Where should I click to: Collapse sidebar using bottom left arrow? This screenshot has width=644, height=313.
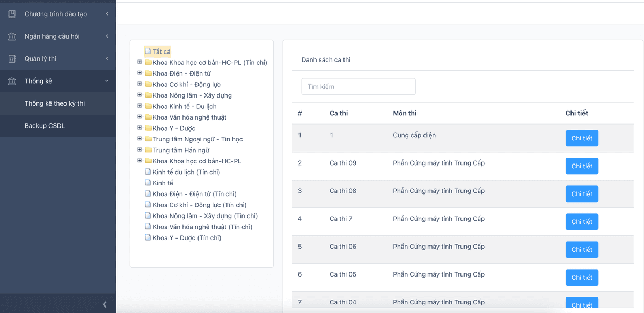105,304
